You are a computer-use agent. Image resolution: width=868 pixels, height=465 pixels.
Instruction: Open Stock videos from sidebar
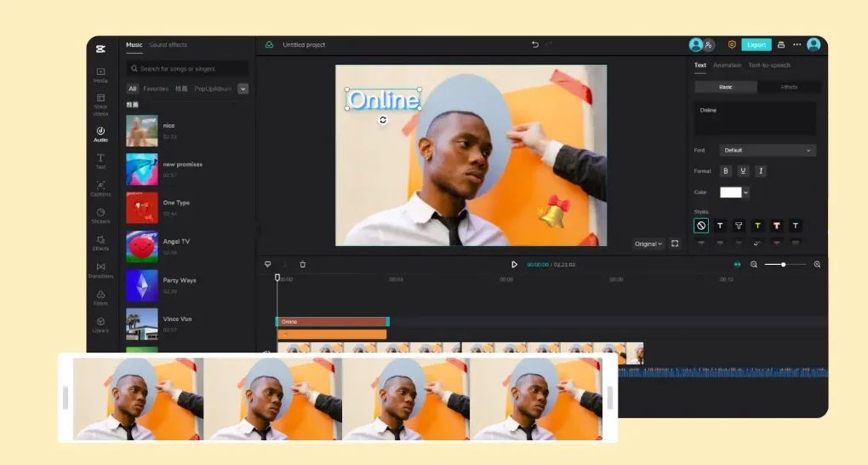[x=100, y=105]
